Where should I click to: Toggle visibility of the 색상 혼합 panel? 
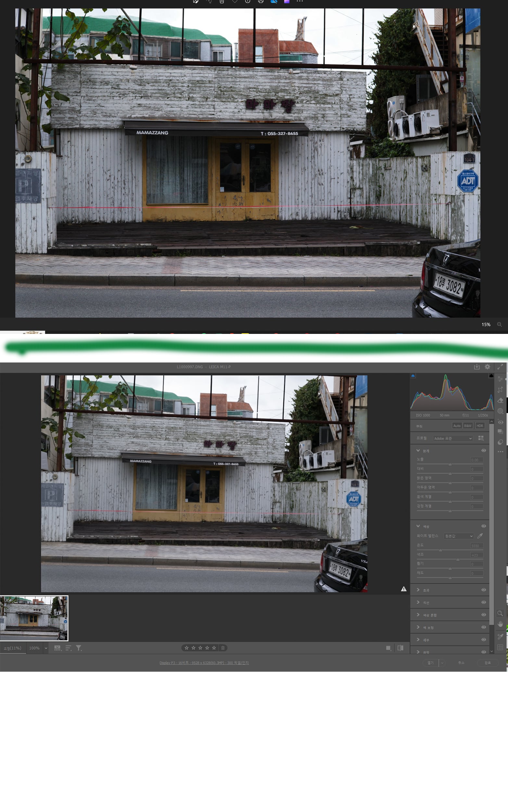483,615
